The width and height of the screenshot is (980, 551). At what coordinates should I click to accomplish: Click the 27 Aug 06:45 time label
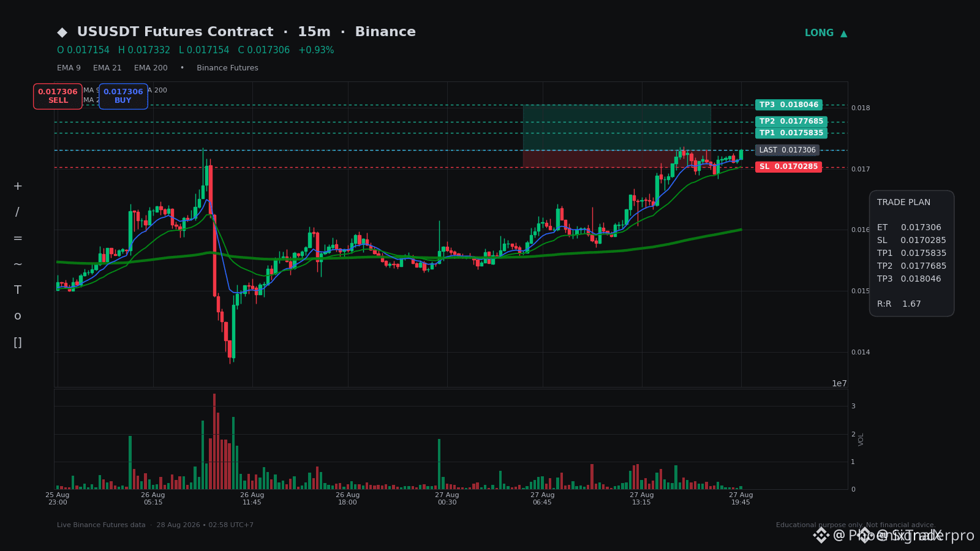pos(543,499)
